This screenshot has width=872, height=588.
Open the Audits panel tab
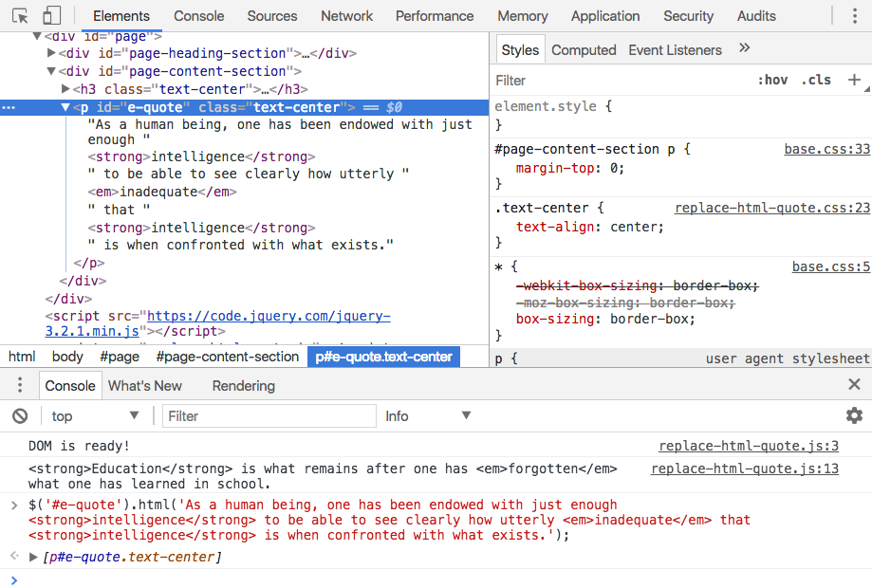point(756,16)
